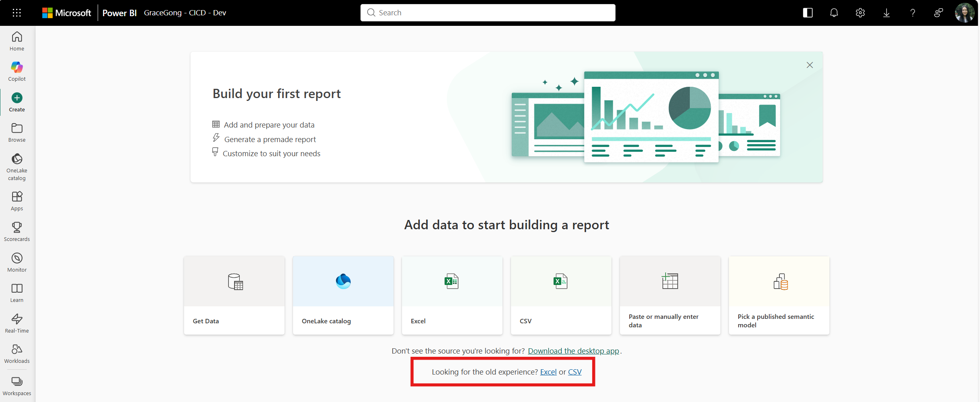980x402 pixels.
Task: Navigate to Home in the sidebar
Action: [x=17, y=40]
